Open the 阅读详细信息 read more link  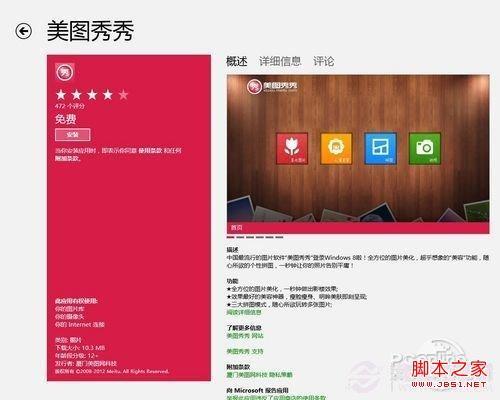(x=244, y=312)
